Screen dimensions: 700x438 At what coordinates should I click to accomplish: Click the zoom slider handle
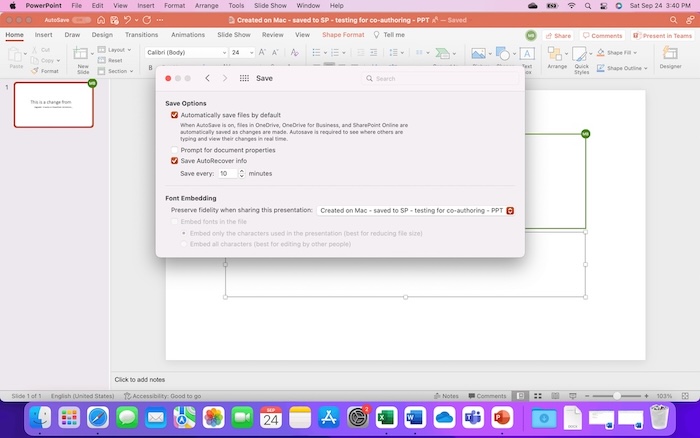point(617,396)
